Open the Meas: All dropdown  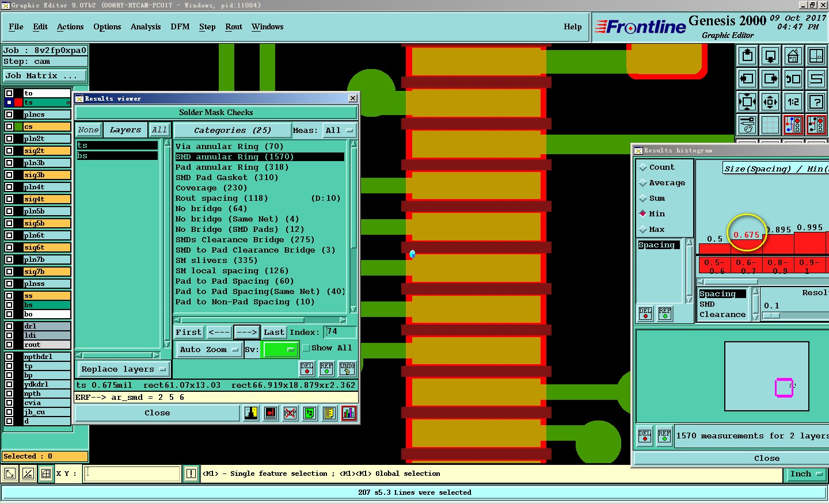[x=339, y=131]
